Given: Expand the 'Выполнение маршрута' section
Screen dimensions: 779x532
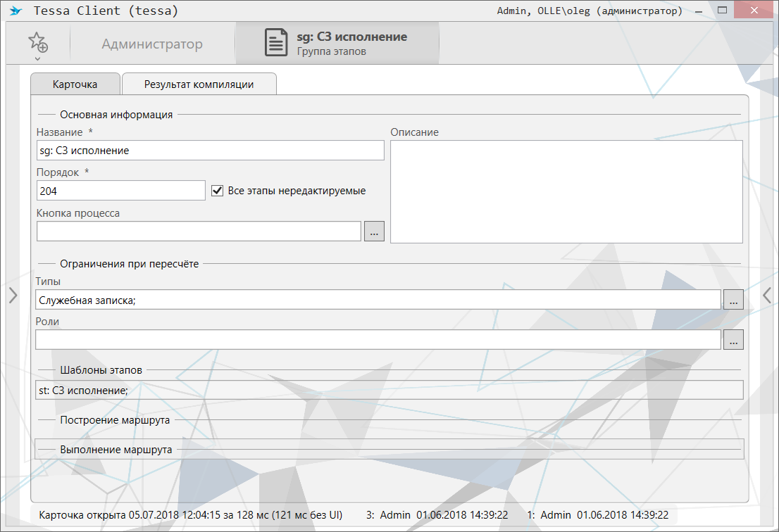Looking at the screenshot, I should click(x=116, y=449).
